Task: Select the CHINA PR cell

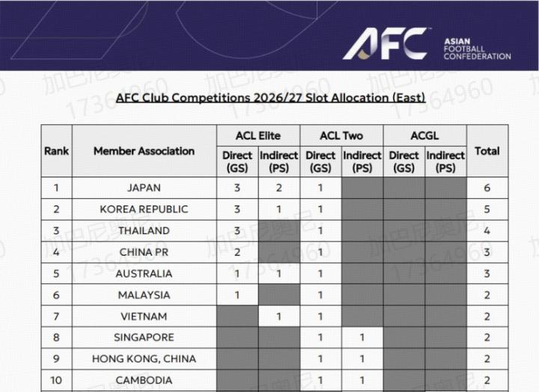Action: pyautogui.click(x=144, y=252)
